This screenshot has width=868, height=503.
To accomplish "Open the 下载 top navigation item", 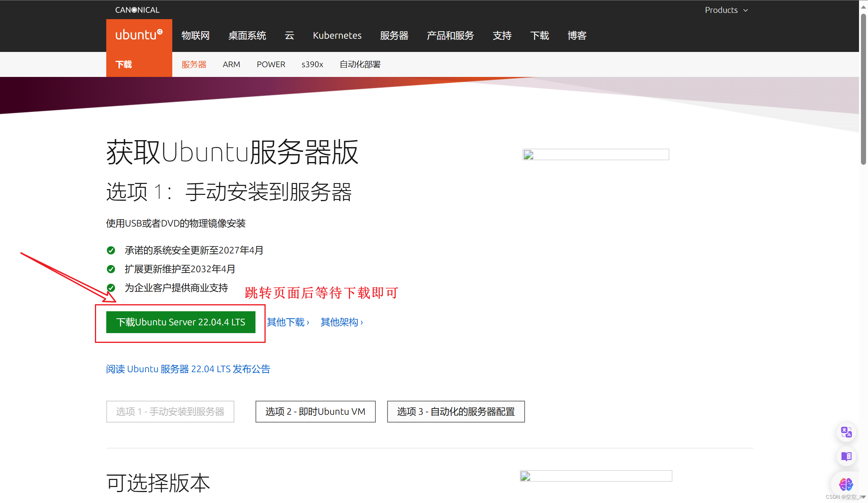I will [539, 36].
